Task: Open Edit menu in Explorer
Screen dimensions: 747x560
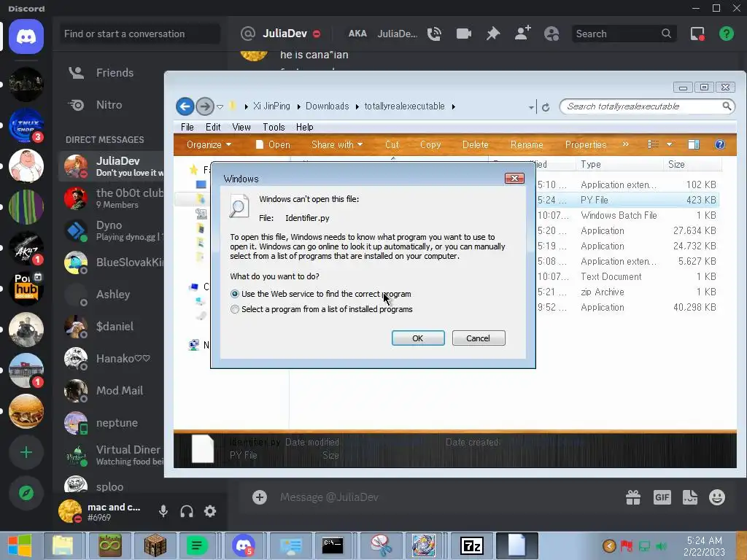Action: pos(213,127)
